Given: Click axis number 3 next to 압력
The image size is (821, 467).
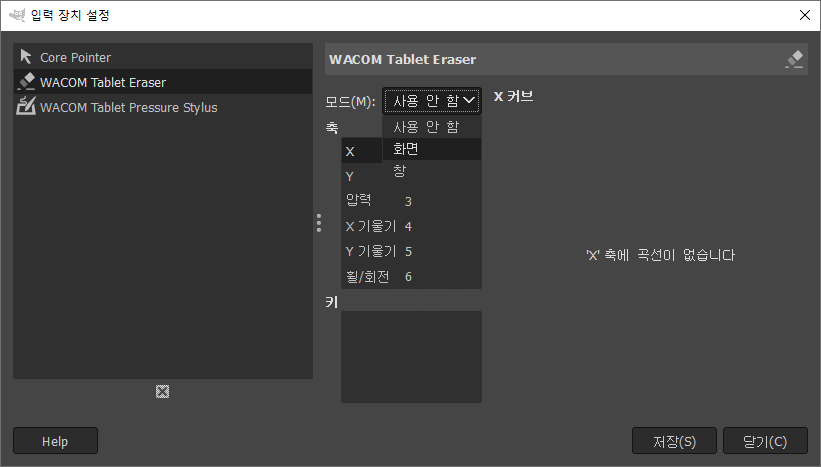Looking at the screenshot, I should tap(408, 202).
